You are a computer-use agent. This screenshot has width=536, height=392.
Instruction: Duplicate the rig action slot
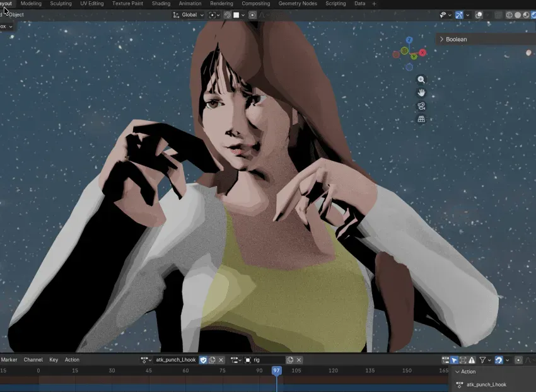pyautogui.click(x=290, y=360)
